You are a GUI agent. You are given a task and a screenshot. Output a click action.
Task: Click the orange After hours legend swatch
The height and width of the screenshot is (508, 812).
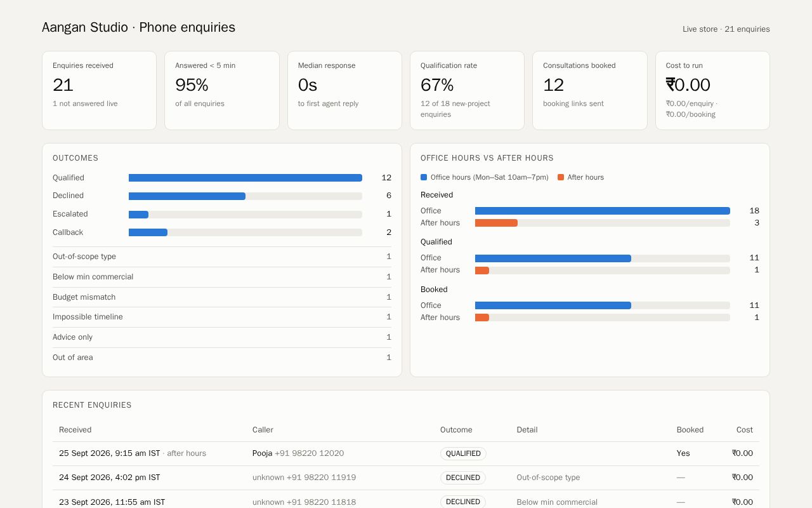click(x=561, y=177)
